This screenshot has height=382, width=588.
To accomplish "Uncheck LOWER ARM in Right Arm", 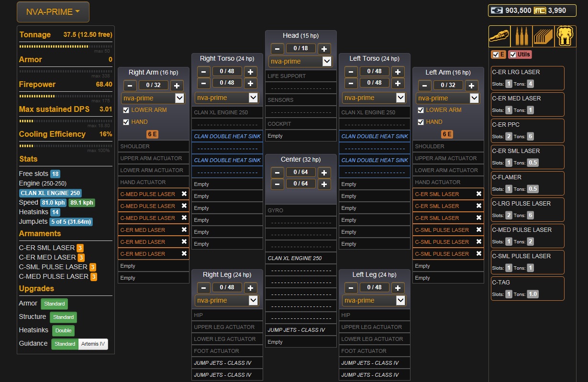I will point(126,110).
